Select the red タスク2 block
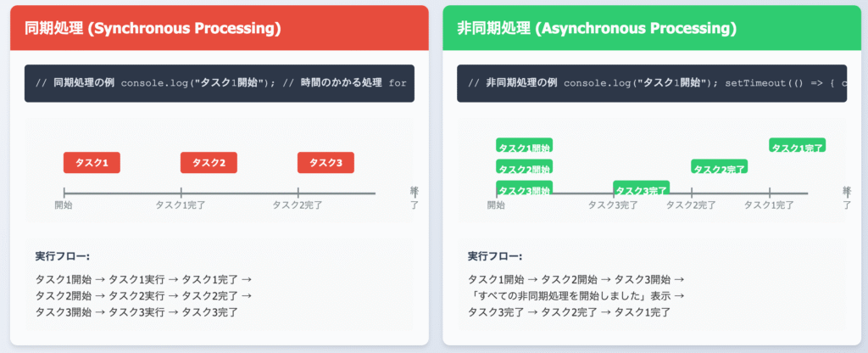Image resolution: width=868 pixels, height=353 pixels. [209, 163]
